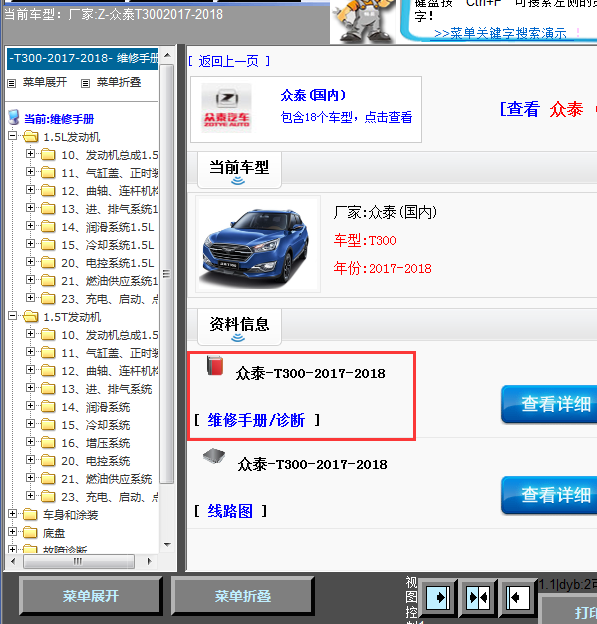Click the tree panel horizontal scroll-left arrow

click(x=14, y=561)
